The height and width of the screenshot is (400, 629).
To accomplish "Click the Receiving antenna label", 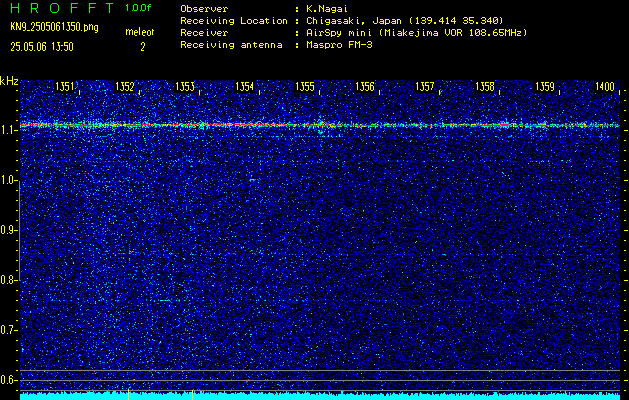I will point(231,45).
